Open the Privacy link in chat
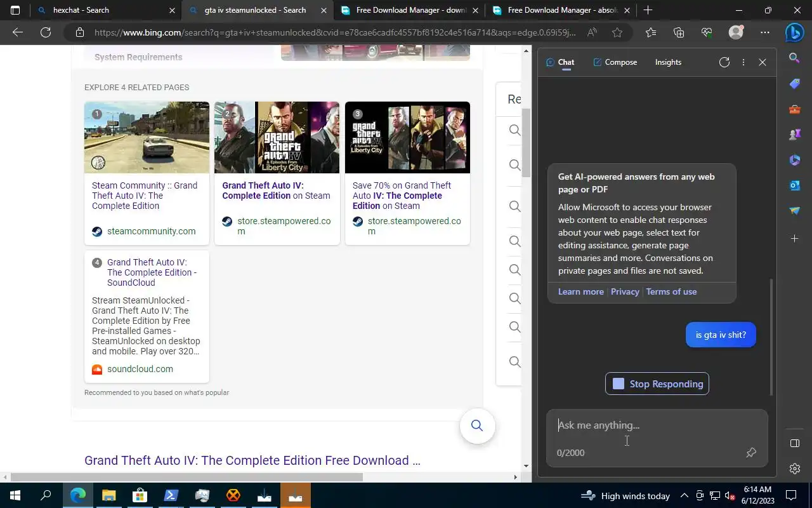 [625, 291]
